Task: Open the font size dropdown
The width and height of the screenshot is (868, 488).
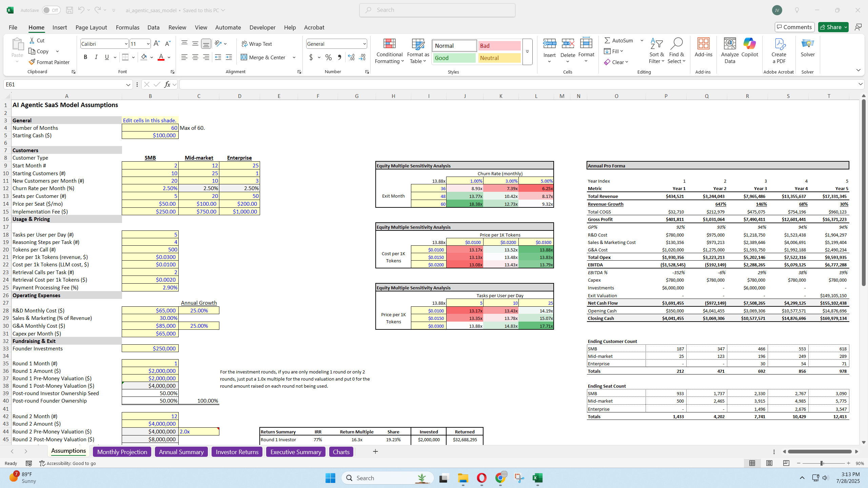Action: (148, 44)
